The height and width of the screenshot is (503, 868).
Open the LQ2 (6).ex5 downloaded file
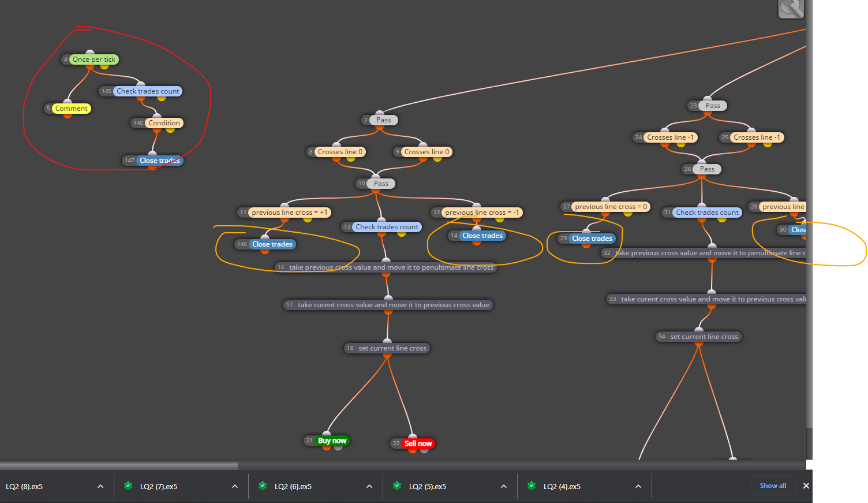click(x=293, y=487)
